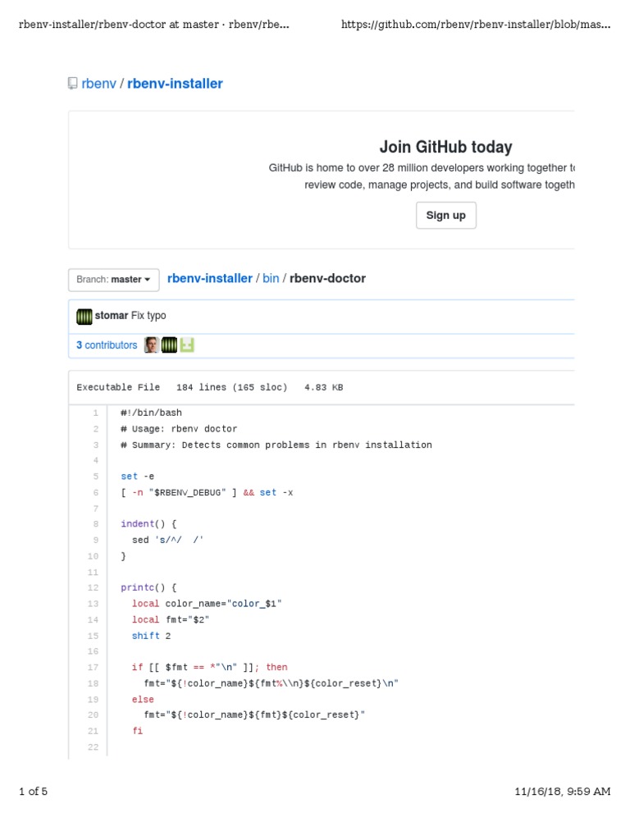Click the "Join GitHub today" heading
630x840 pixels.
[x=445, y=148]
